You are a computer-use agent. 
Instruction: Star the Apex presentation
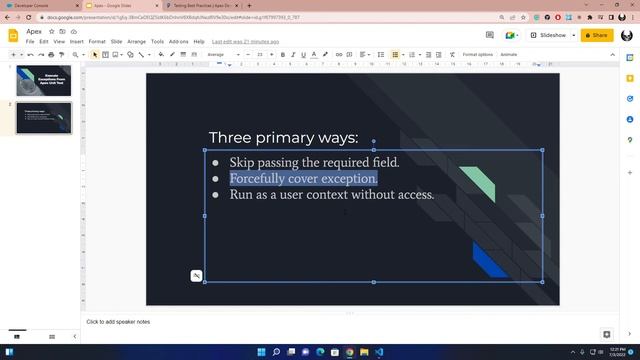click(x=51, y=31)
